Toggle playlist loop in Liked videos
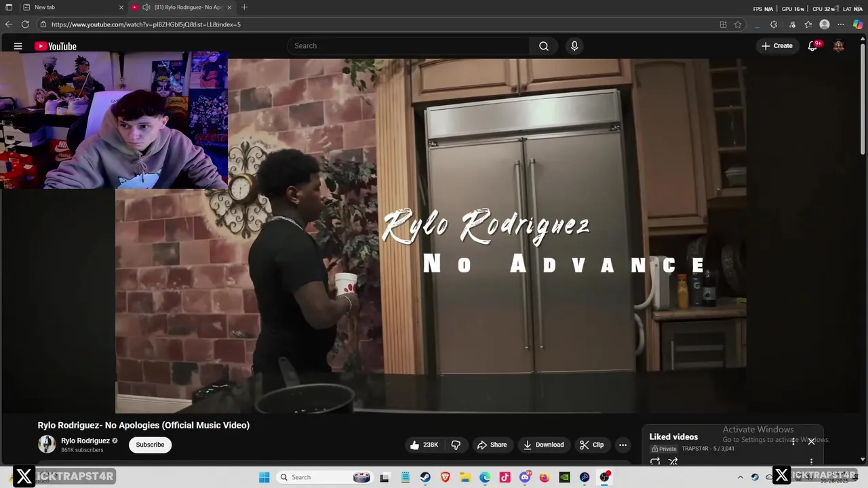The height and width of the screenshot is (488, 868). (655, 462)
